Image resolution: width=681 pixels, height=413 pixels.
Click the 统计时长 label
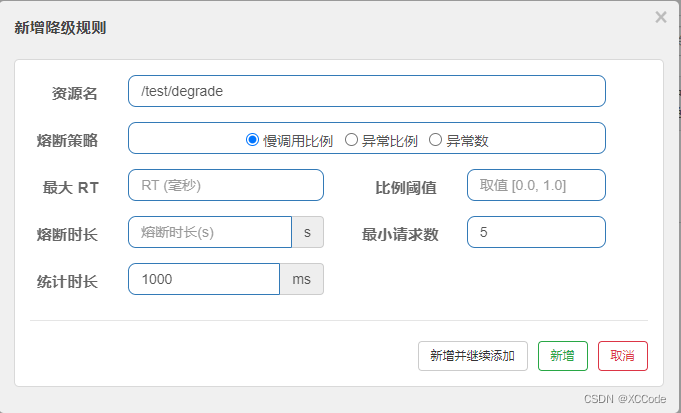67,281
